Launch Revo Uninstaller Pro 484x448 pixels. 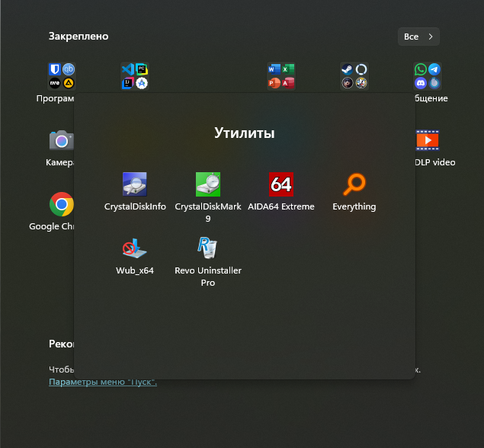pyautogui.click(x=208, y=261)
